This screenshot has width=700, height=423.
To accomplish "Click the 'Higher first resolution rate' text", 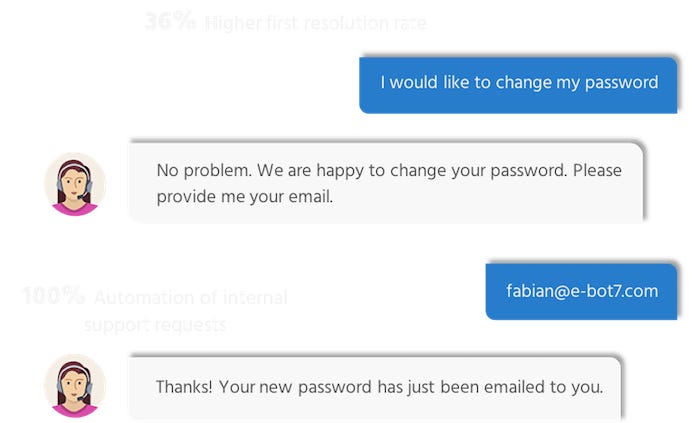I will tap(316, 23).
